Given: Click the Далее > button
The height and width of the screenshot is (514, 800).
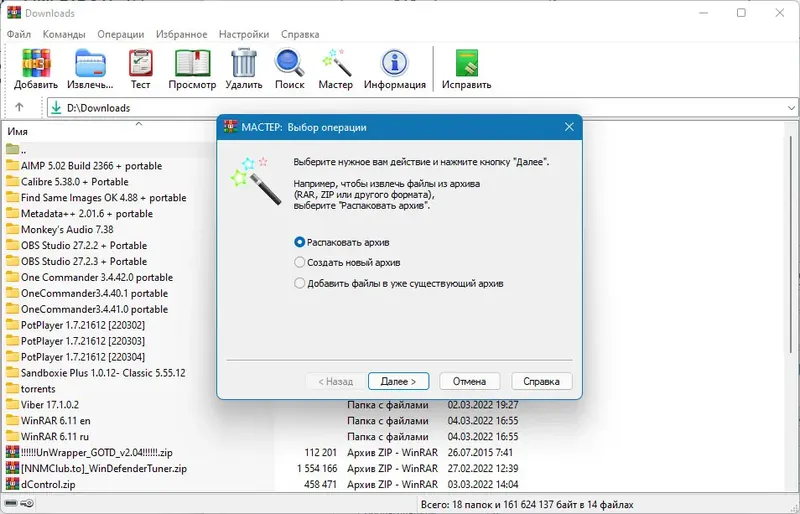Looking at the screenshot, I should pyautogui.click(x=398, y=381).
